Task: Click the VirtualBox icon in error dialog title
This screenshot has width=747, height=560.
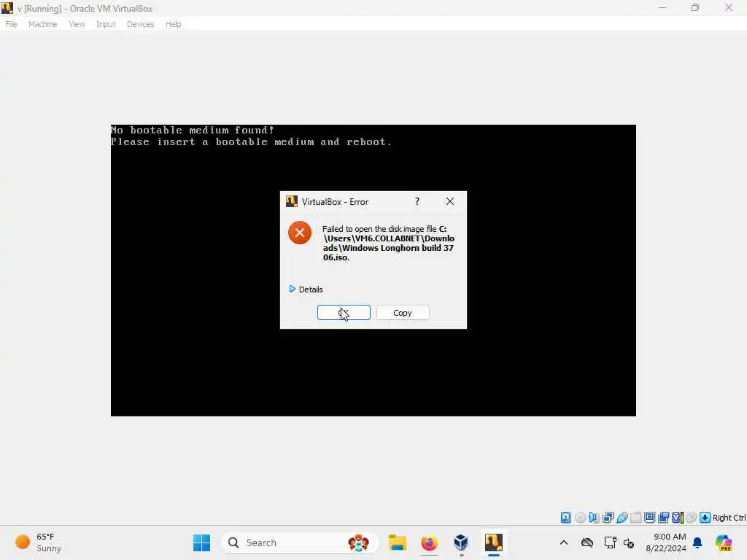Action: point(292,201)
